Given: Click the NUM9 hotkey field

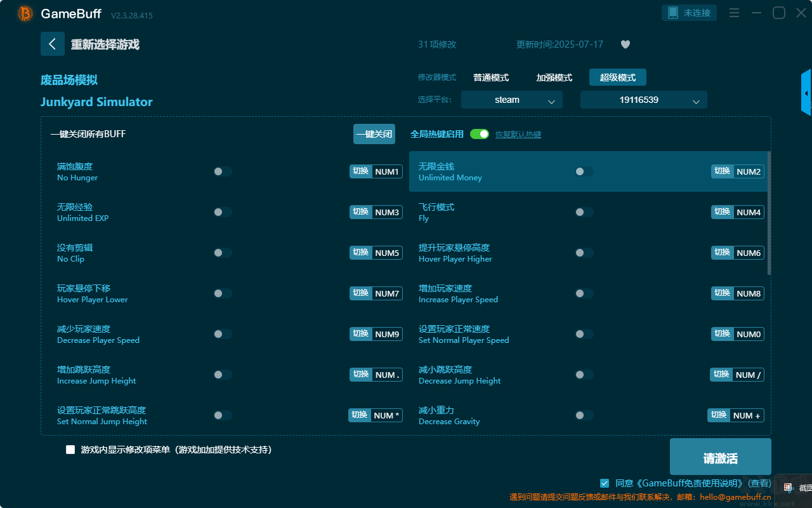Looking at the screenshot, I should point(387,334).
